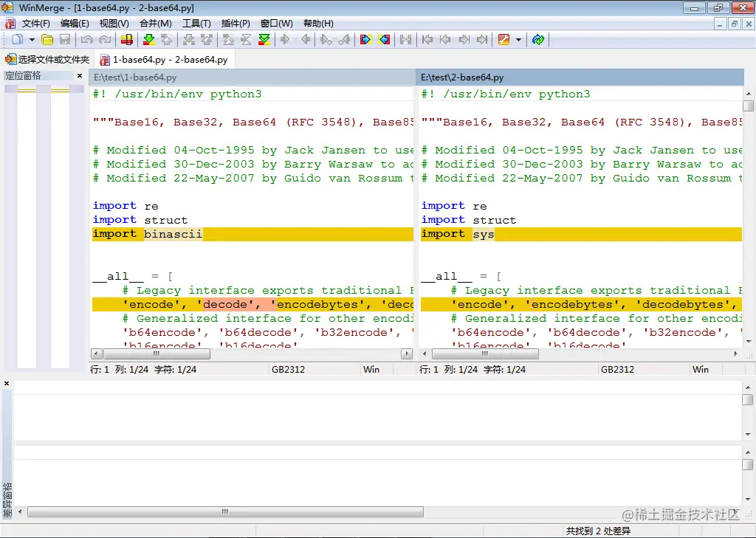
Task: Click the Save floppy disk icon
Action: tap(65, 40)
